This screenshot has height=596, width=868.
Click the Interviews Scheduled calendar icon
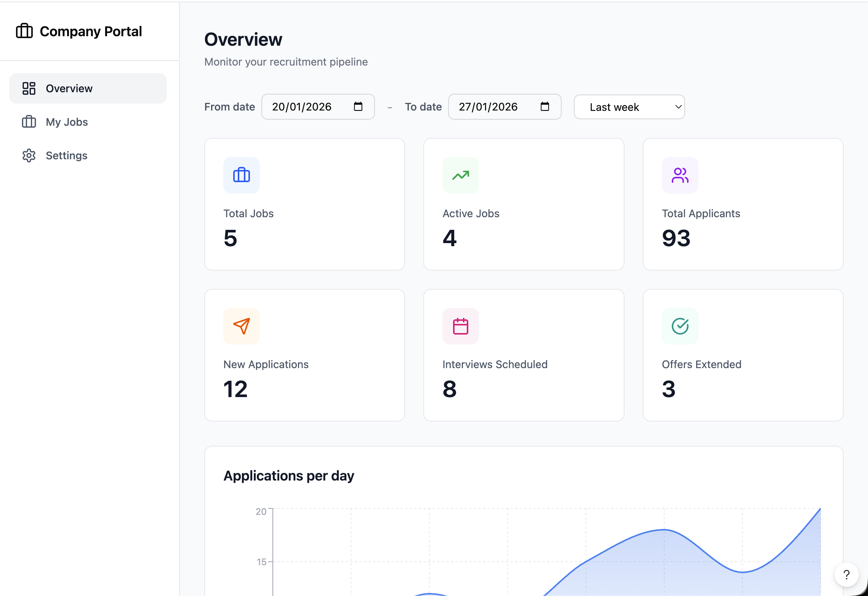(x=460, y=326)
